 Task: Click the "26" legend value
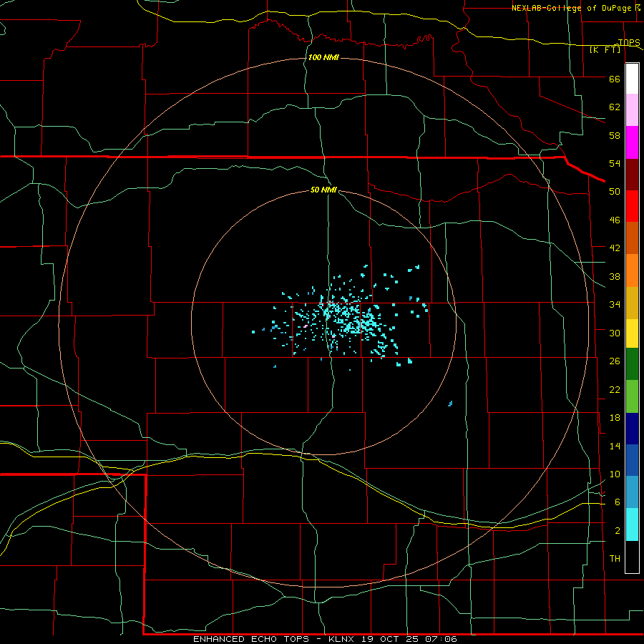[x=615, y=361]
